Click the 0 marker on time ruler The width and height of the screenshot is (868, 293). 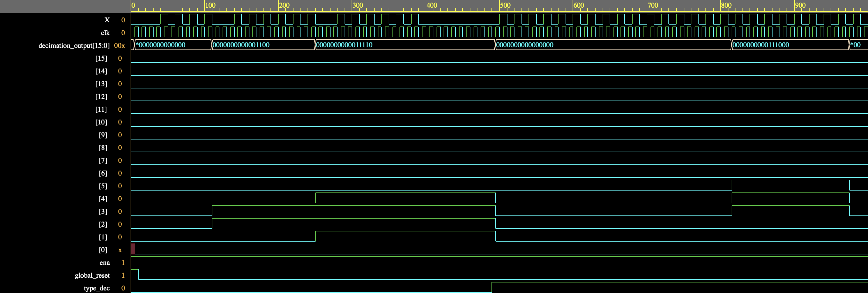pos(133,5)
